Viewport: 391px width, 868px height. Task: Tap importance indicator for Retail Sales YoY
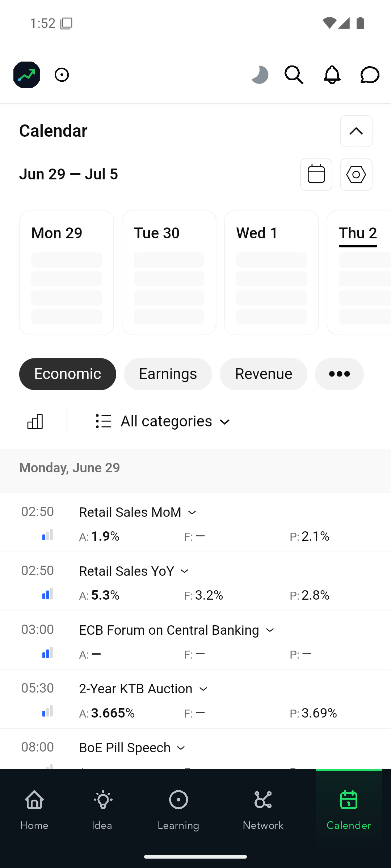pos(47,594)
